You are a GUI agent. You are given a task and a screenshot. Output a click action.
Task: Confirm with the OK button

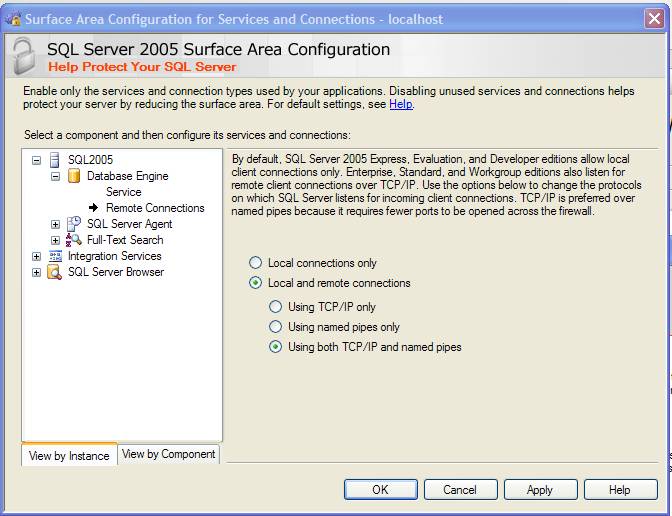pyautogui.click(x=380, y=489)
